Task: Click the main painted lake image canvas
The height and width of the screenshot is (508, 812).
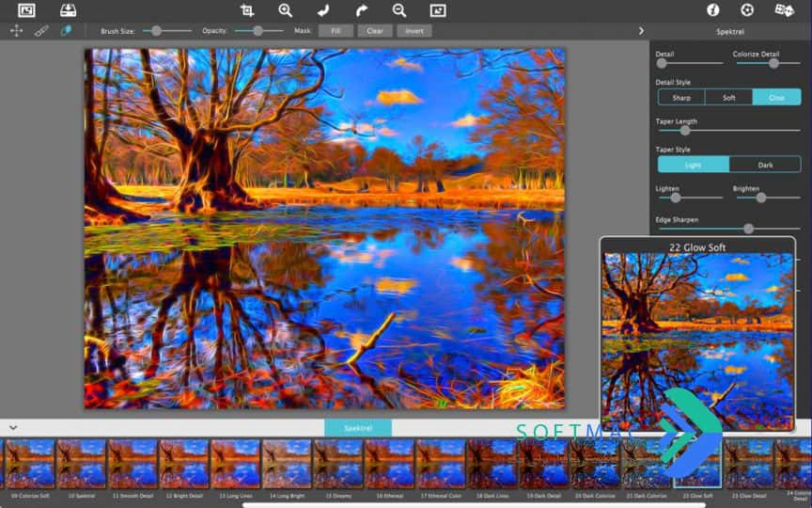Action: (324, 229)
